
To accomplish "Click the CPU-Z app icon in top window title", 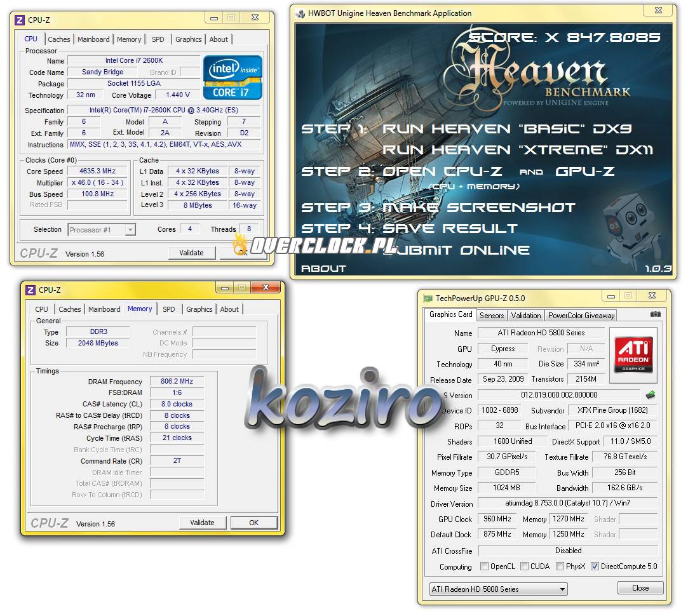I will pos(19,20).
